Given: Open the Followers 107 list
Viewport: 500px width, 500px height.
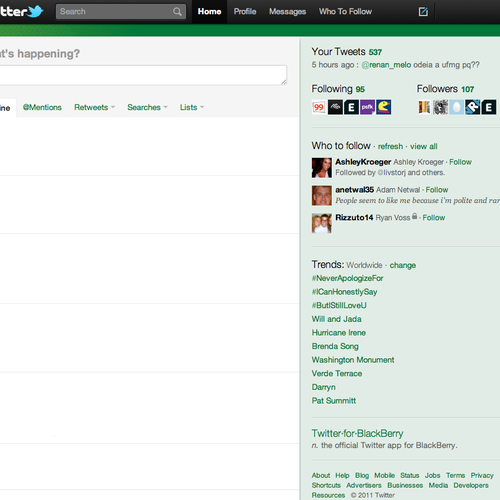Looking at the screenshot, I should [445, 89].
